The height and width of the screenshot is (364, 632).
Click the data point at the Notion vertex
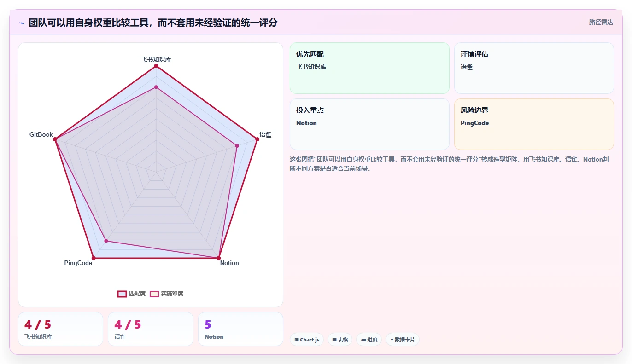[218, 258]
